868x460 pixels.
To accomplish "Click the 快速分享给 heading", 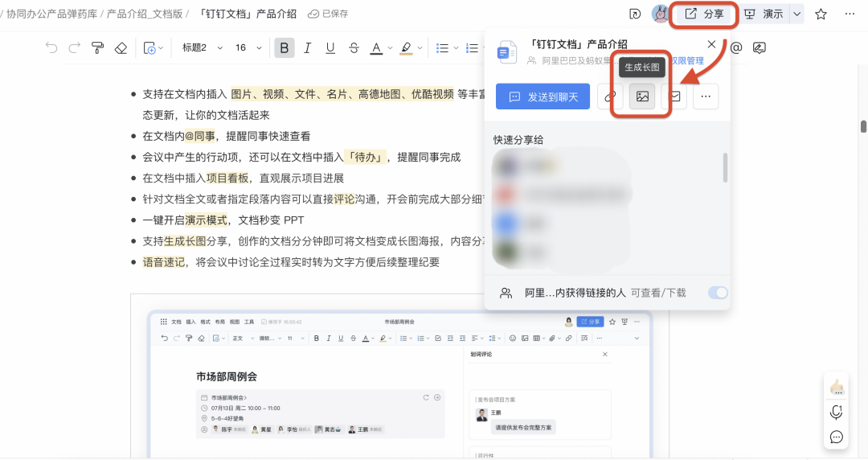I will (x=518, y=140).
